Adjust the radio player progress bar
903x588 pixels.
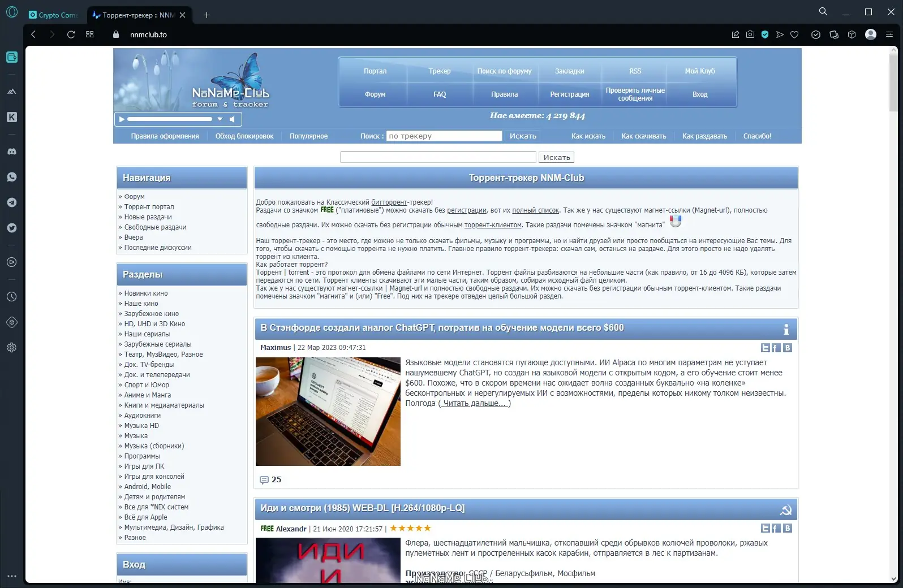click(170, 119)
